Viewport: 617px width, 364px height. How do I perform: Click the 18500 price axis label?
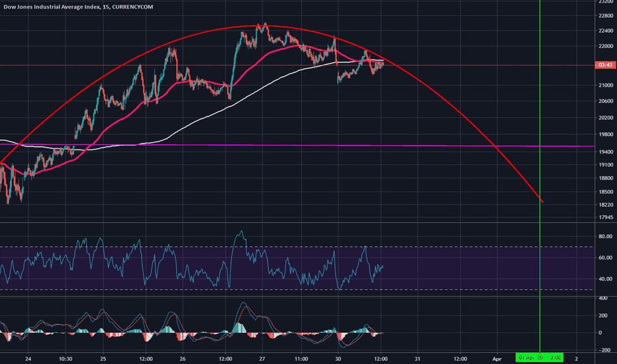point(606,192)
